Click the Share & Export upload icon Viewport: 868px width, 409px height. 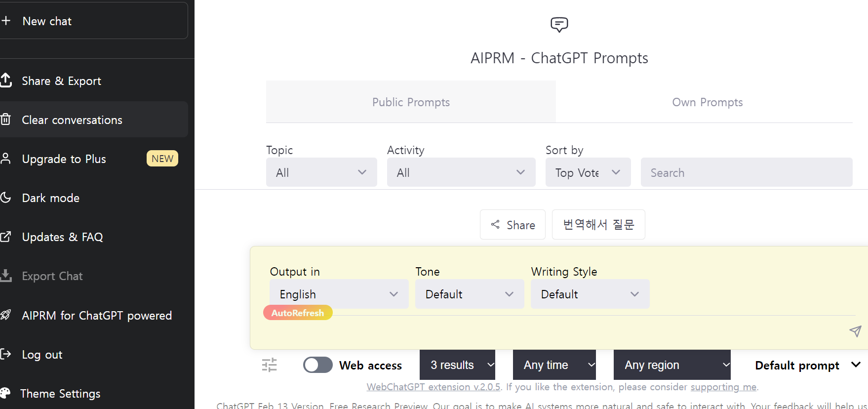pos(6,80)
